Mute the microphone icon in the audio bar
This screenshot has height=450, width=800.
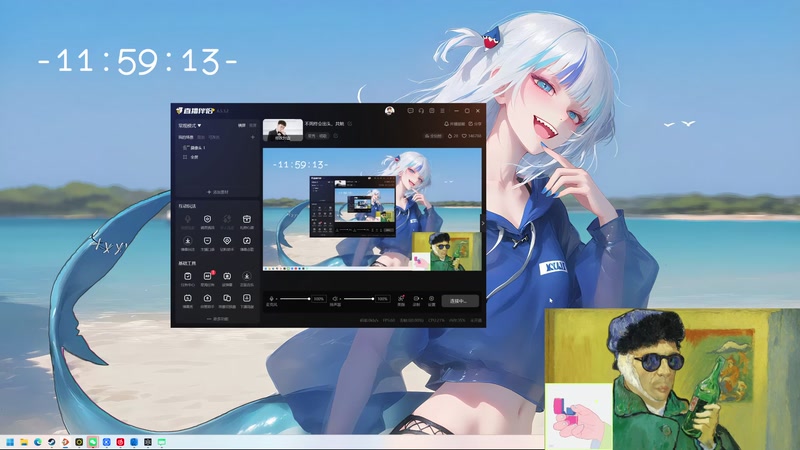[271, 298]
